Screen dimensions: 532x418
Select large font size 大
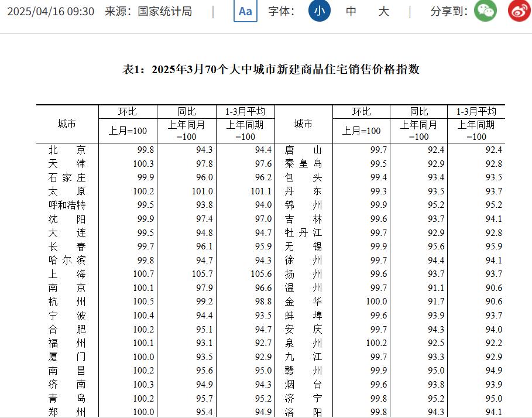(383, 11)
